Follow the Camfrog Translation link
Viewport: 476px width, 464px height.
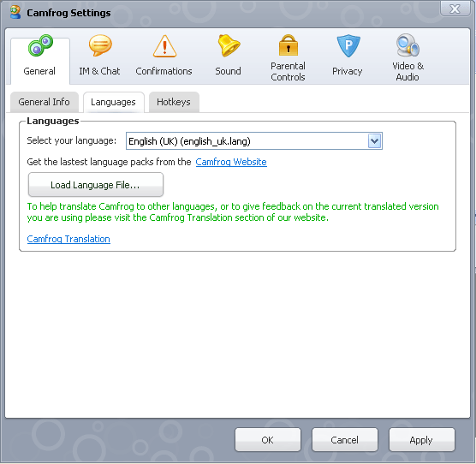coord(68,239)
